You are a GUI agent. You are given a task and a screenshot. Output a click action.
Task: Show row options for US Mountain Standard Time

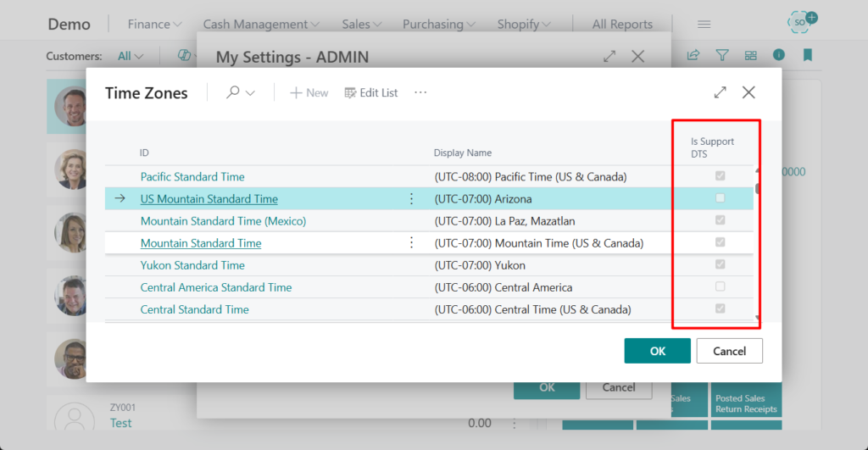pos(412,199)
